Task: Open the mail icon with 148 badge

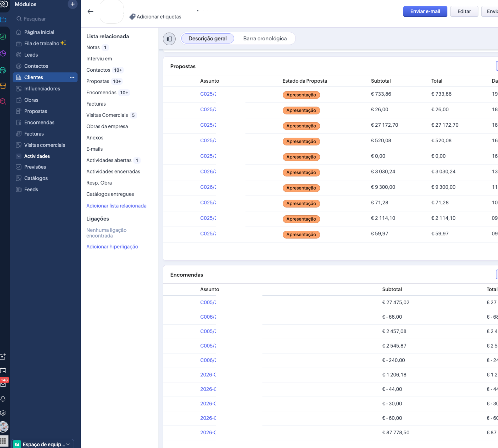Action: [3, 385]
